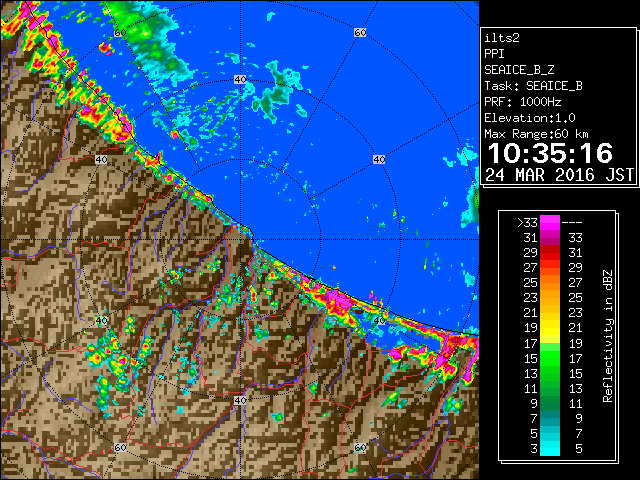The width and height of the screenshot is (640, 480).
Task: Click the "3" label at legend bottom
Action: click(533, 449)
